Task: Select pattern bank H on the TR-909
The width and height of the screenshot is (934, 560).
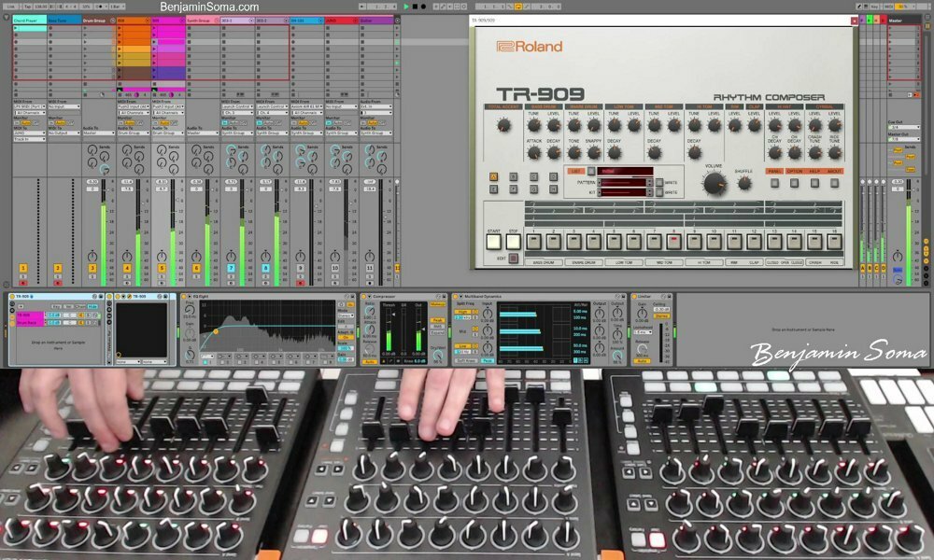Action: (553, 189)
